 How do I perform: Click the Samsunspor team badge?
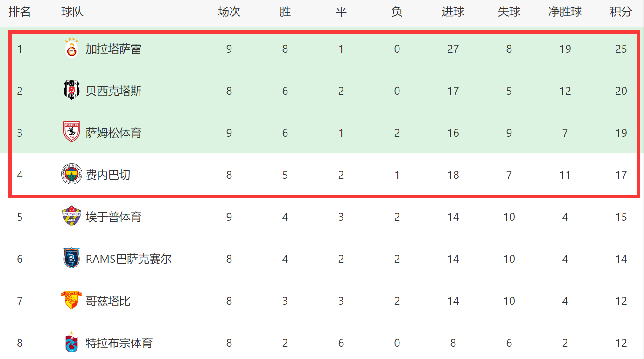pyautogui.click(x=72, y=132)
